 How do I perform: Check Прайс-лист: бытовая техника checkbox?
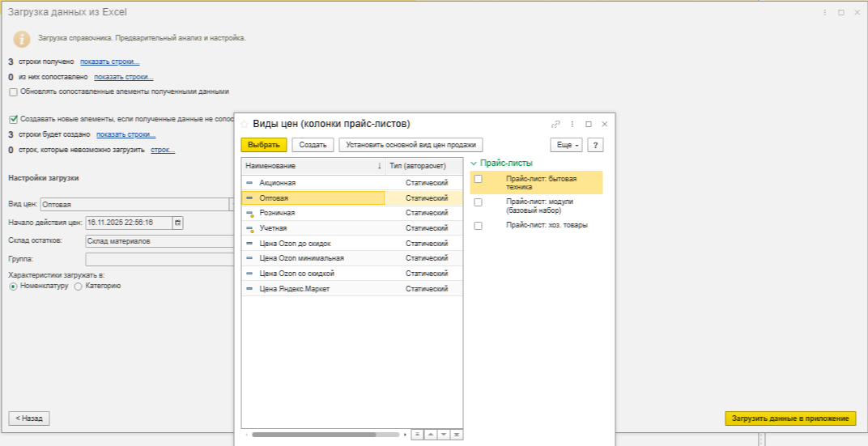[478, 179]
